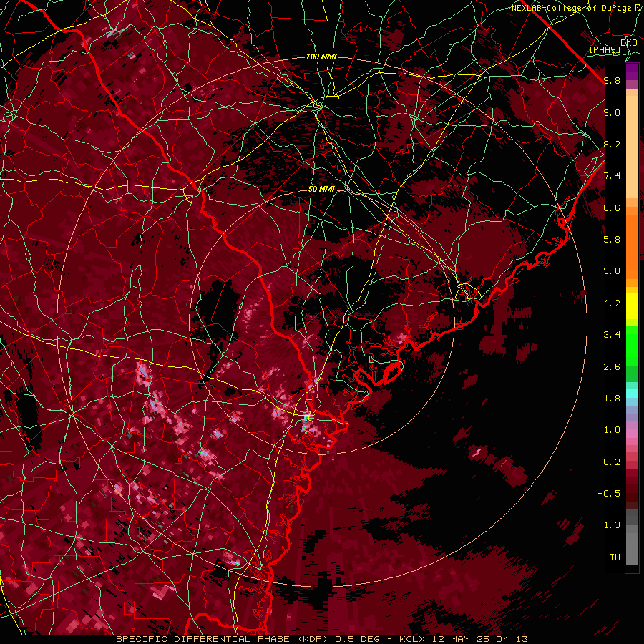Screen dimensions: 644x644
Task: Click the SPECIFIC DIFFERENTIAL PHASE (KDP) caption
Action: pyautogui.click(x=224, y=639)
